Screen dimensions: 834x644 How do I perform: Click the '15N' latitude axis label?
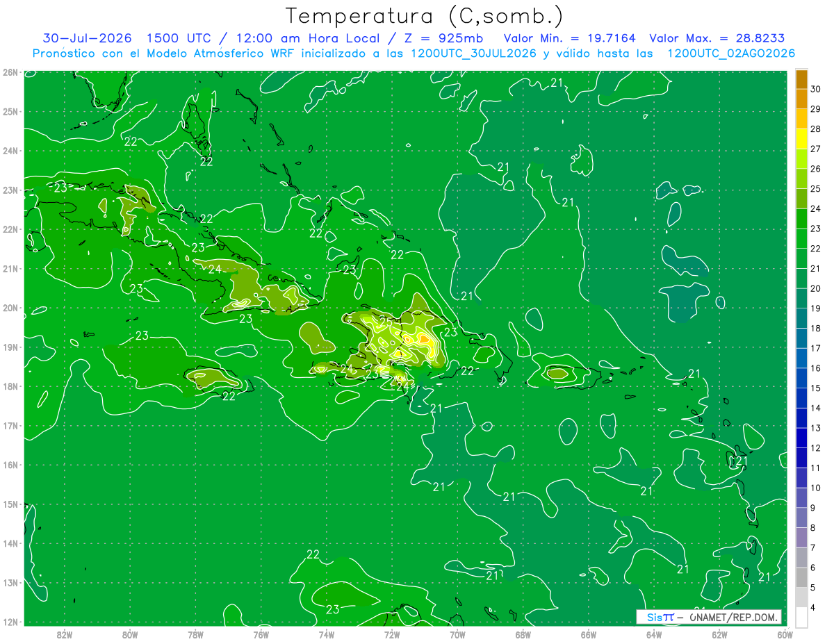[10, 504]
